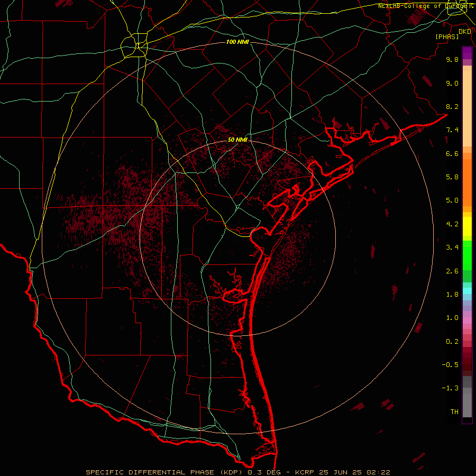Click the 3.4 legend value

[452, 248]
